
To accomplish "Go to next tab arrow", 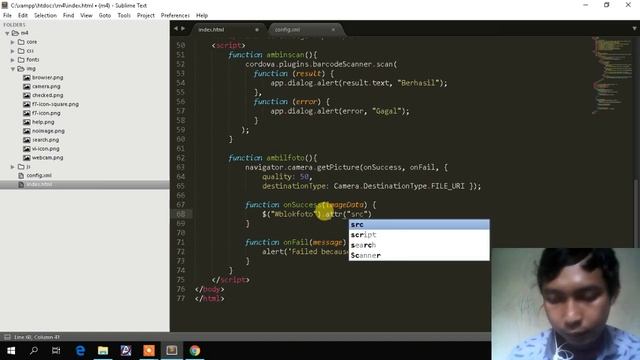I will coord(183,29).
